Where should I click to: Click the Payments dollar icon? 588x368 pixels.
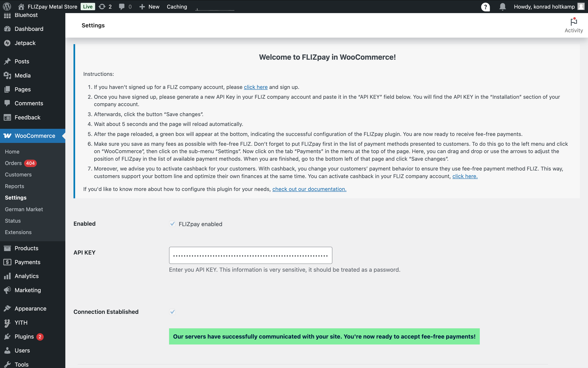coord(7,262)
